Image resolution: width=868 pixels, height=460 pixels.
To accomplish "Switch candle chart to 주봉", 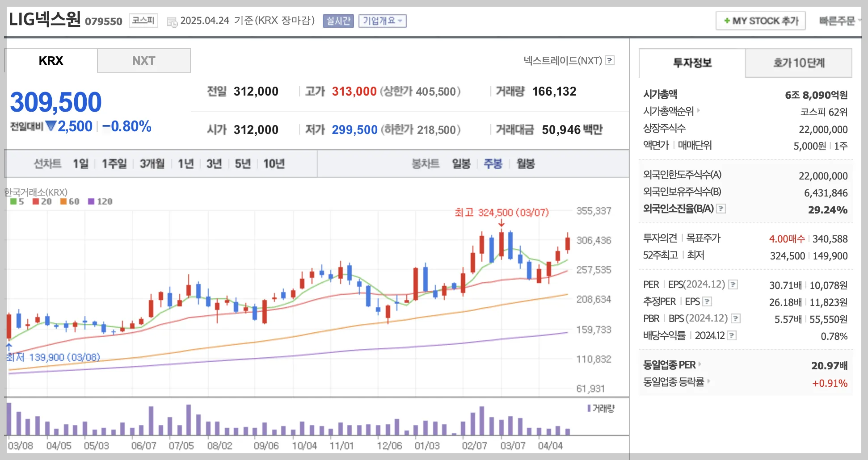I will click(493, 164).
